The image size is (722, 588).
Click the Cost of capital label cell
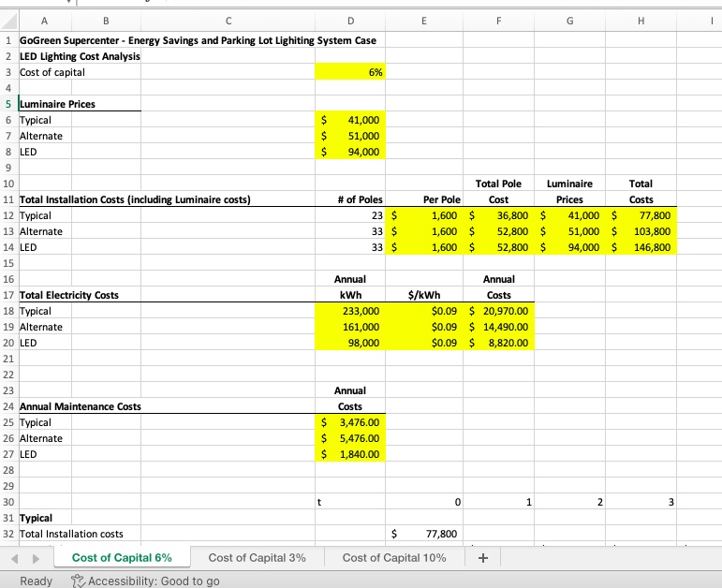click(x=52, y=72)
